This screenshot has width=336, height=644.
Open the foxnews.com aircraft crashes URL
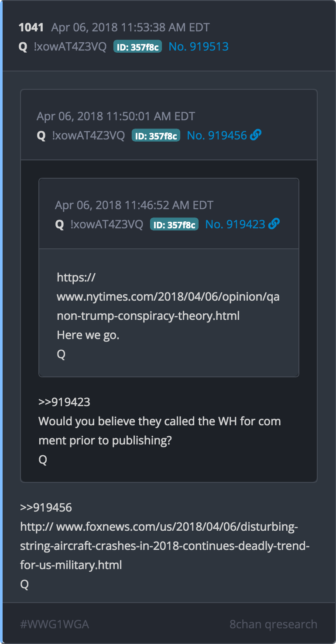[x=165, y=546]
